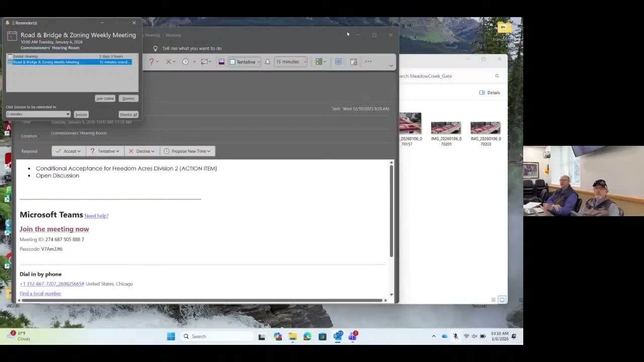The image size is (644, 362).
Task: Click the Need help? link
Action: [97, 216]
